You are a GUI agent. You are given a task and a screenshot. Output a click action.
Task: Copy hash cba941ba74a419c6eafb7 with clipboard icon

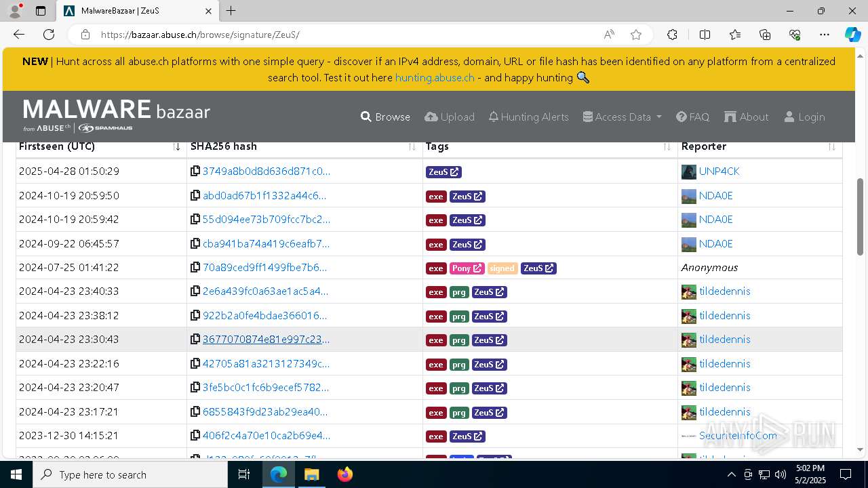(195, 244)
